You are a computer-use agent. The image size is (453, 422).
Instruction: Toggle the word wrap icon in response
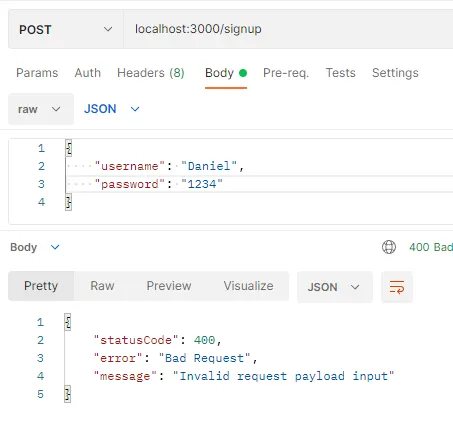[397, 287]
